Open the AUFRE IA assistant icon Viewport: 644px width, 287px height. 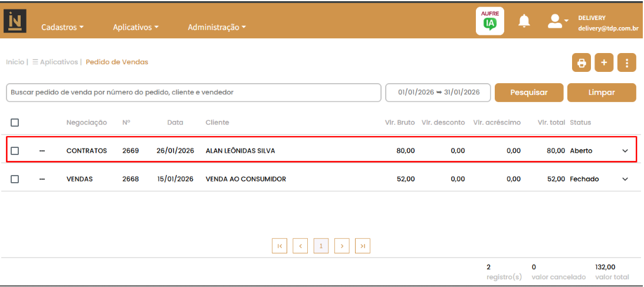point(489,21)
